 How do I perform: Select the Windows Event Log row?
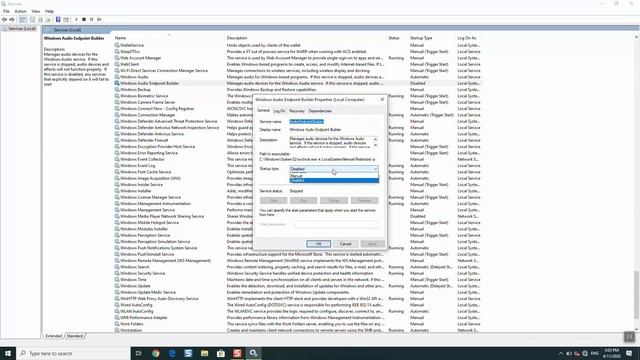298,165
